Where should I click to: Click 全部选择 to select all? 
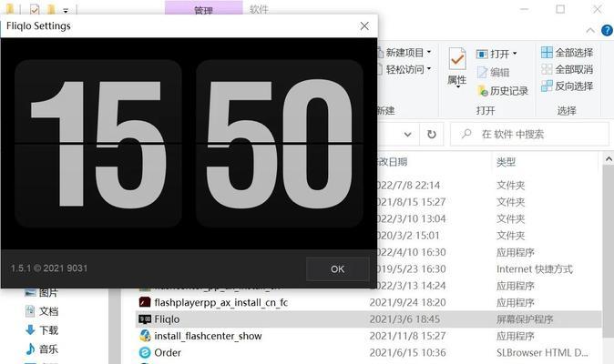[x=567, y=53]
